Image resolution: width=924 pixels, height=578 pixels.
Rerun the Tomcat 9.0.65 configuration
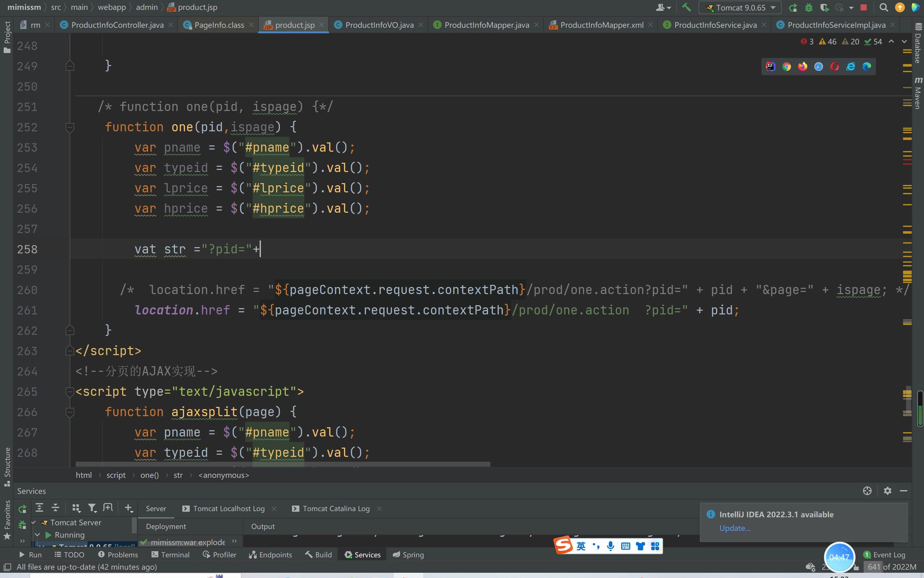pyautogui.click(x=793, y=8)
